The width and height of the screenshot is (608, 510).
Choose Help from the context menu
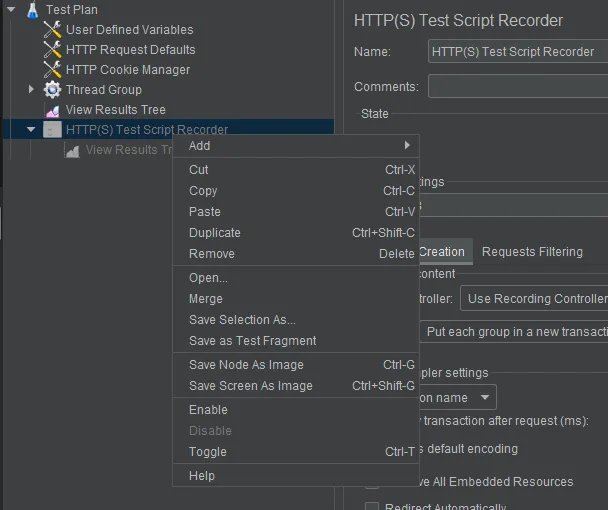(296, 475)
